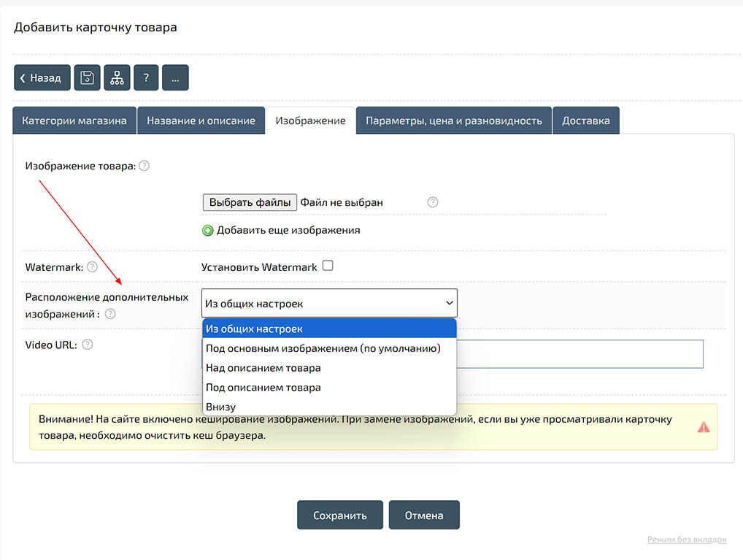The width and height of the screenshot is (743, 560).
Task: Click help icon beside Watermark label
Action: click(92, 267)
